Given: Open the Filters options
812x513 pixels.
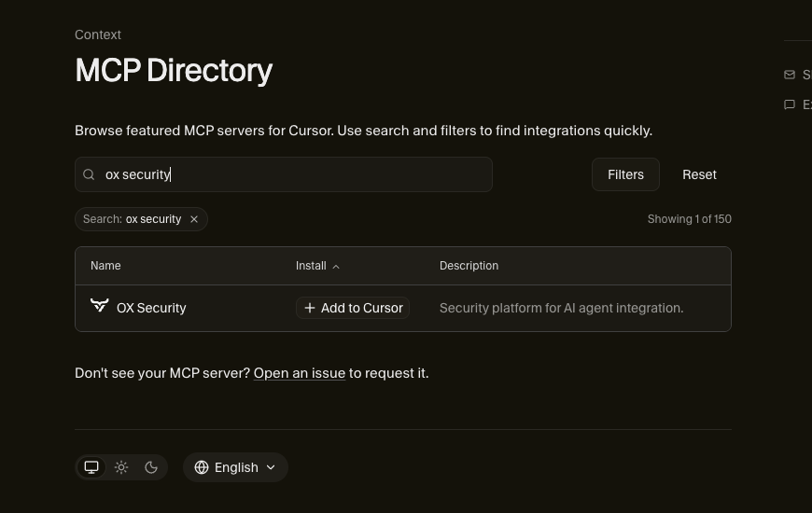Looking at the screenshot, I should [625, 174].
